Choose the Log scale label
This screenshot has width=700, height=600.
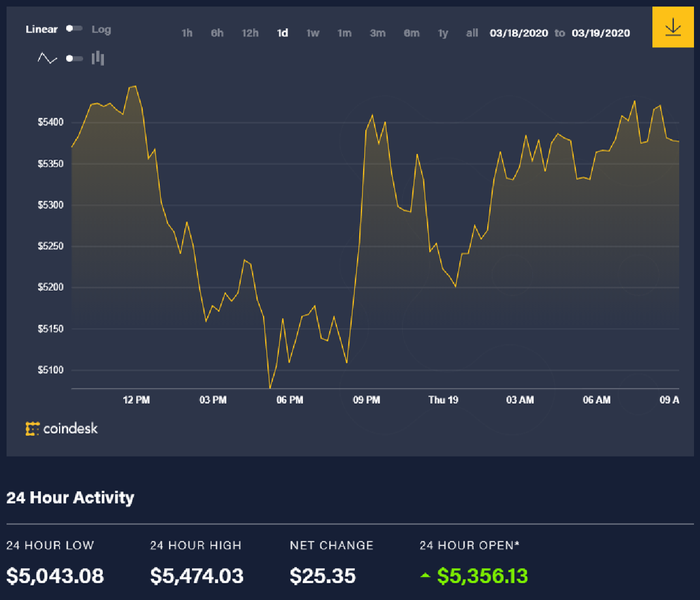pyautogui.click(x=101, y=30)
